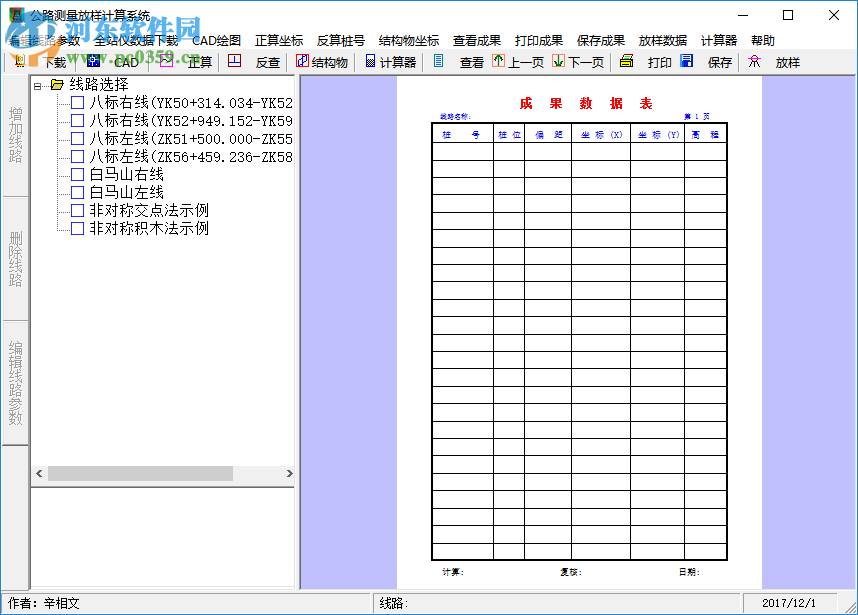858x615 pixels.
Task: Open the 全站仪数据下载 menu
Action: click(x=136, y=40)
